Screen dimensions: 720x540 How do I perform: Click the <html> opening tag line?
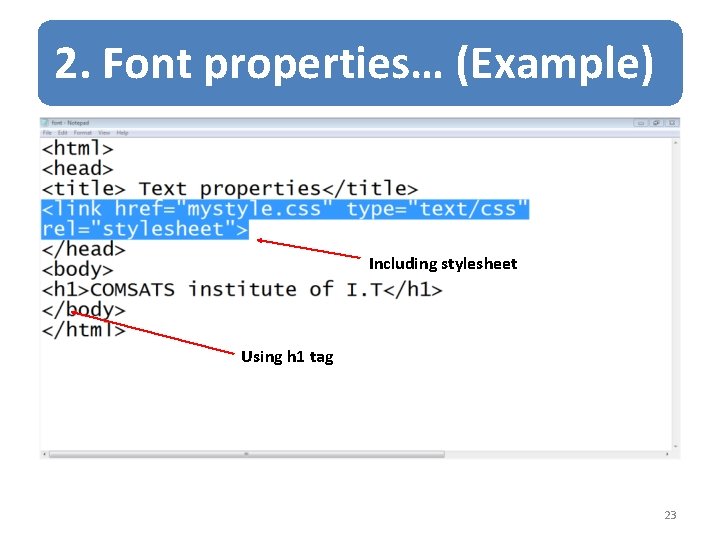tap(78, 148)
